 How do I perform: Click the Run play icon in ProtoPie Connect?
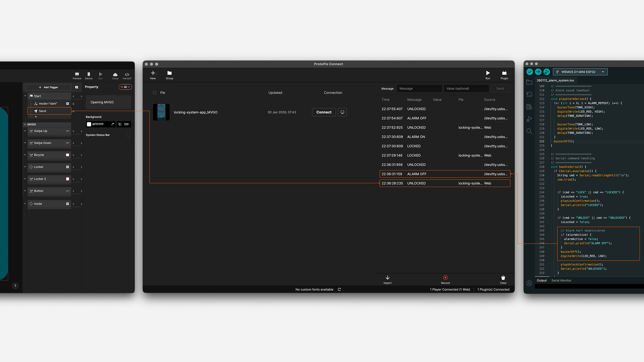tap(488, 73)
